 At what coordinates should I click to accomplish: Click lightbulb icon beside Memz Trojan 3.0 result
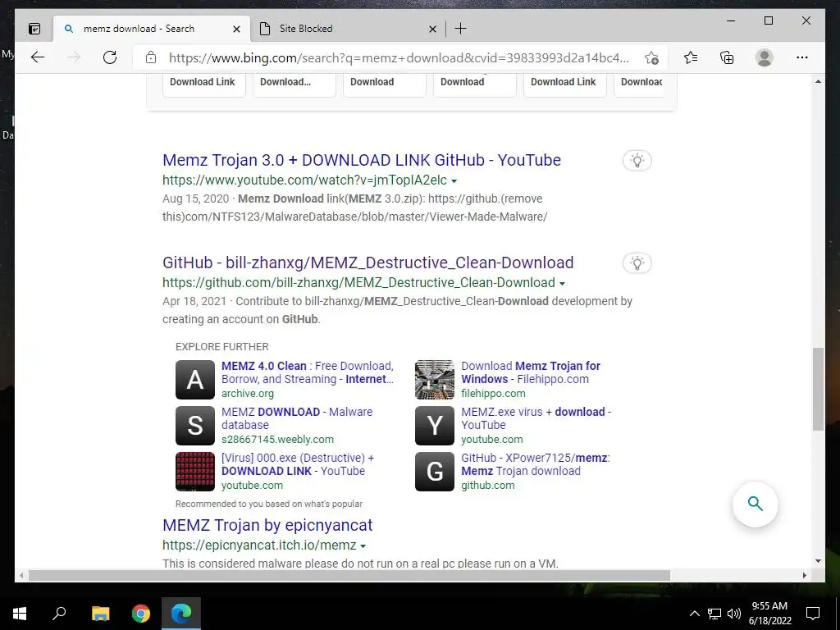point(637,160)
